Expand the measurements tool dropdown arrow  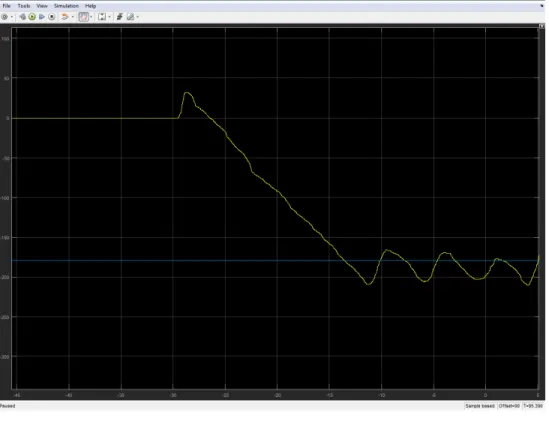(x=138, y=17)
